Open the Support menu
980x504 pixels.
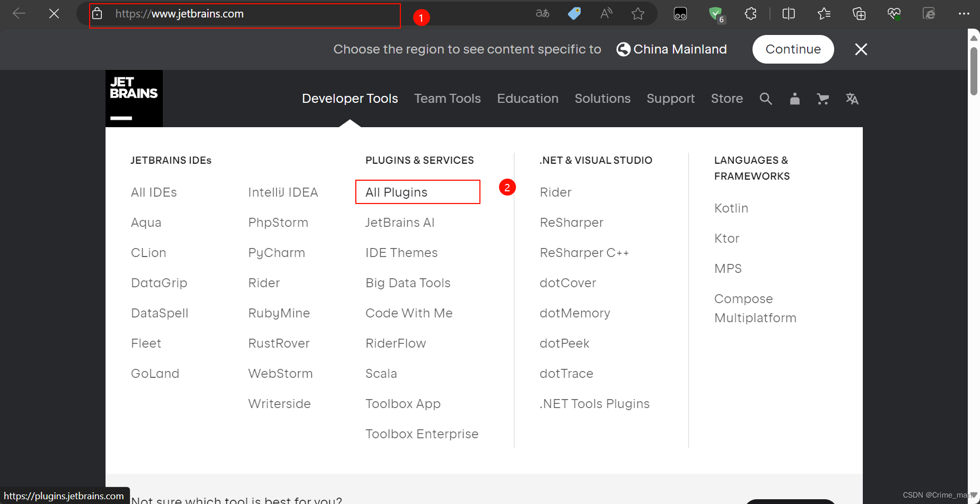[671, 99]
